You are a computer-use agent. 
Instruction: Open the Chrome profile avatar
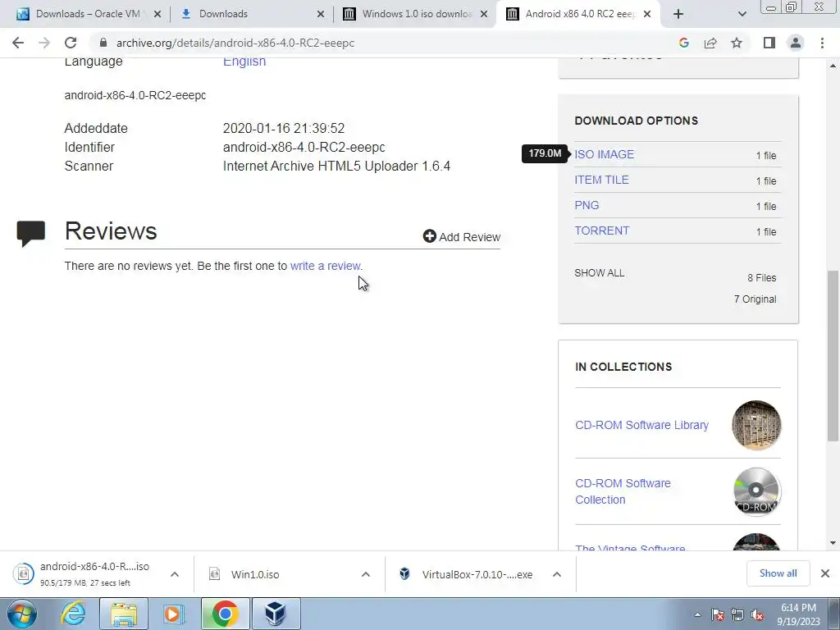click(796, 43)
